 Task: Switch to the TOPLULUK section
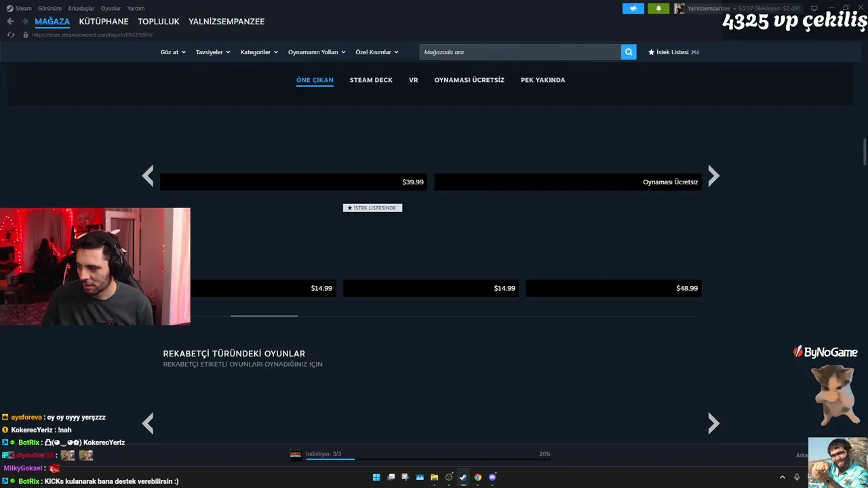159,22
